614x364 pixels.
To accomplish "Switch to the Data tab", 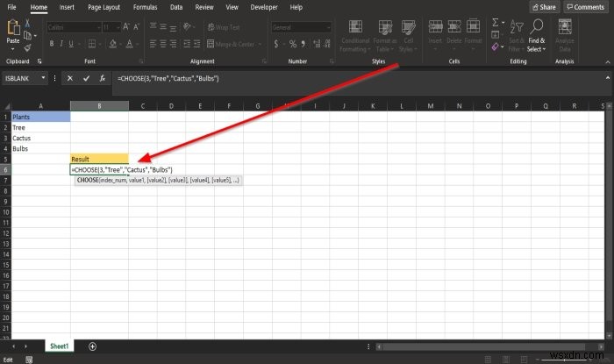I will [x=176, y=7].
